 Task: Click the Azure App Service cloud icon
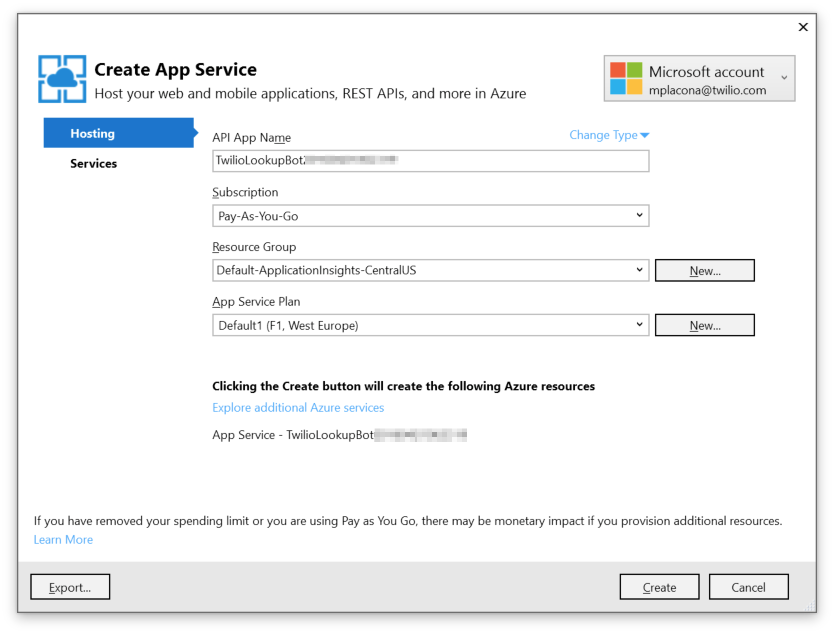coord(62,79)
